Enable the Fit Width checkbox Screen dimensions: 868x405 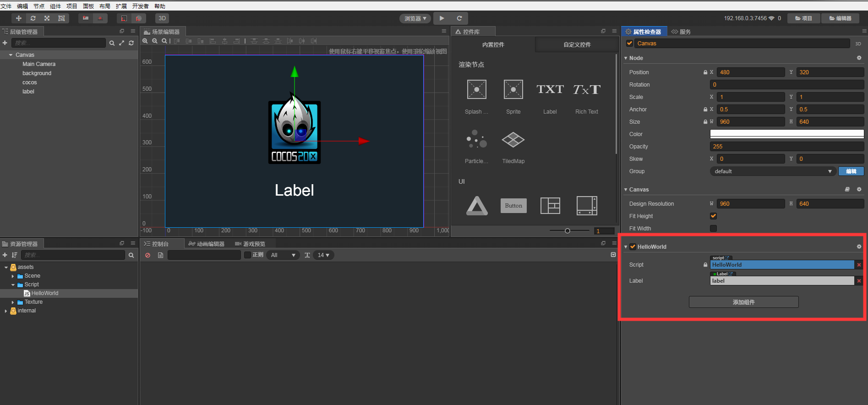pos(713,228)
